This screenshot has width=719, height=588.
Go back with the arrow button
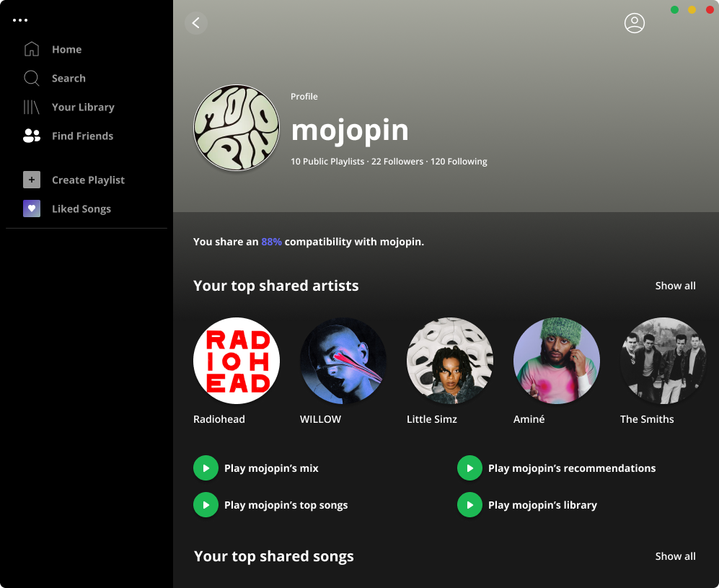196,23
